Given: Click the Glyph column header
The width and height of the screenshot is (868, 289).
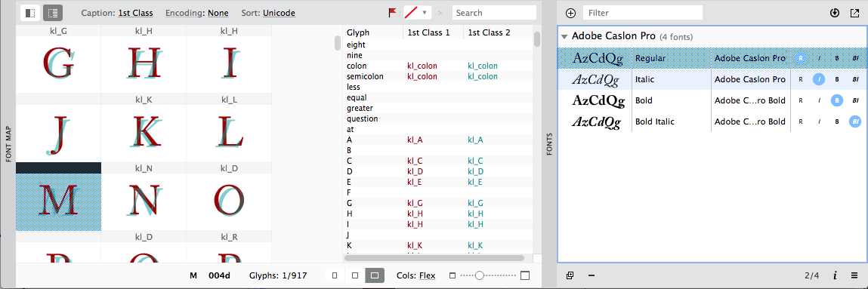Looking at the screenshot, I should 372,32.
